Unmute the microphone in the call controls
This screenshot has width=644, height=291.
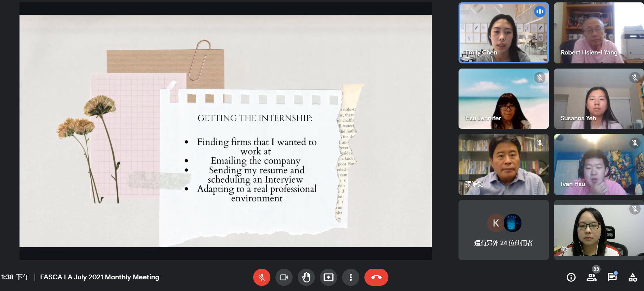point(262,277)
